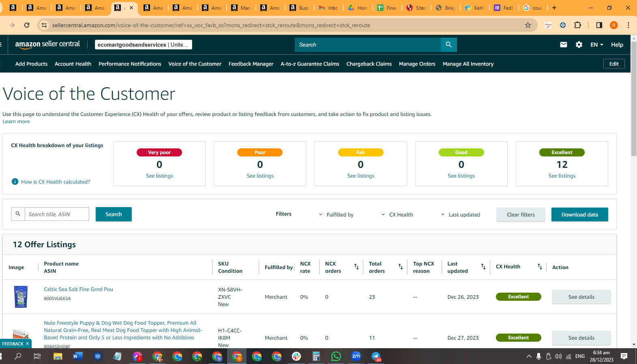The width and height of the screenshot is (637, 364).
Task: Open the Chrome profile avatar
Action: [614, 25]
